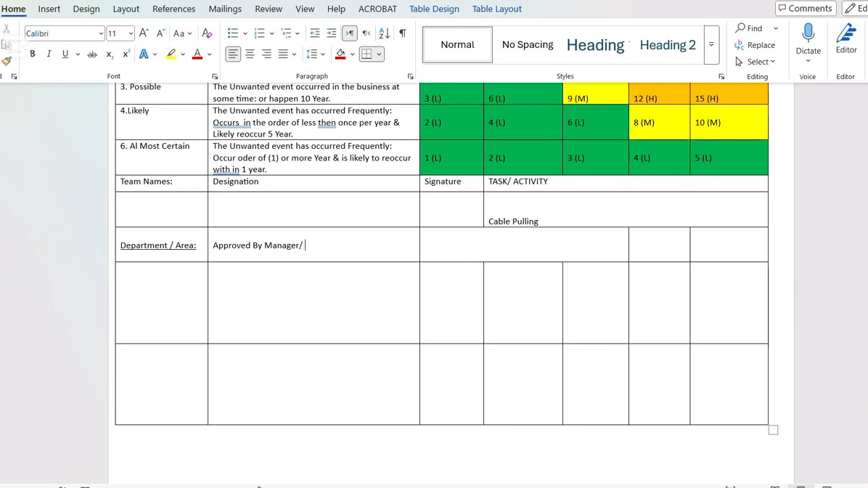Apply yellow text highlight color
Screen dimensions: 868x488
171,54
